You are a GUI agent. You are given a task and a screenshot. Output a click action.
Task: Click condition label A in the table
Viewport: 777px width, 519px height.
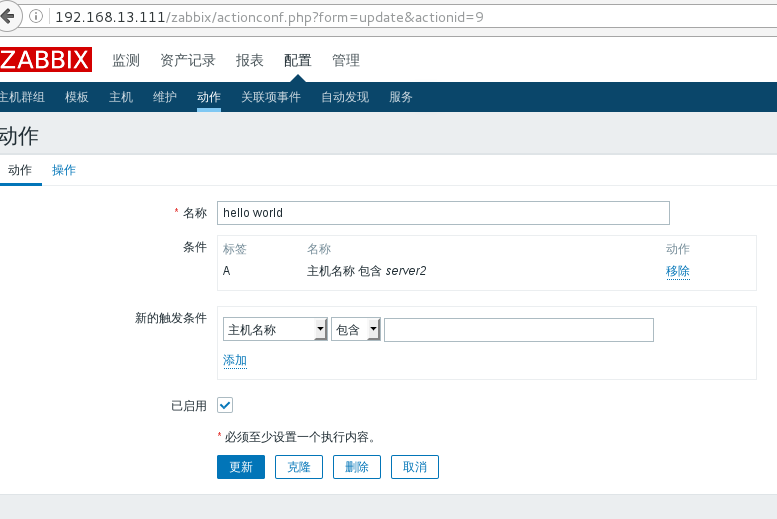[226, 271]
